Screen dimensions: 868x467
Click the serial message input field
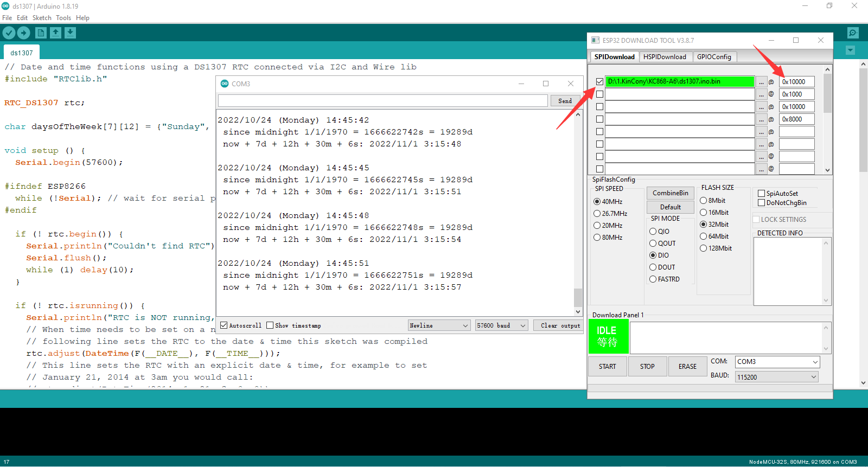[x=382, y=101]
